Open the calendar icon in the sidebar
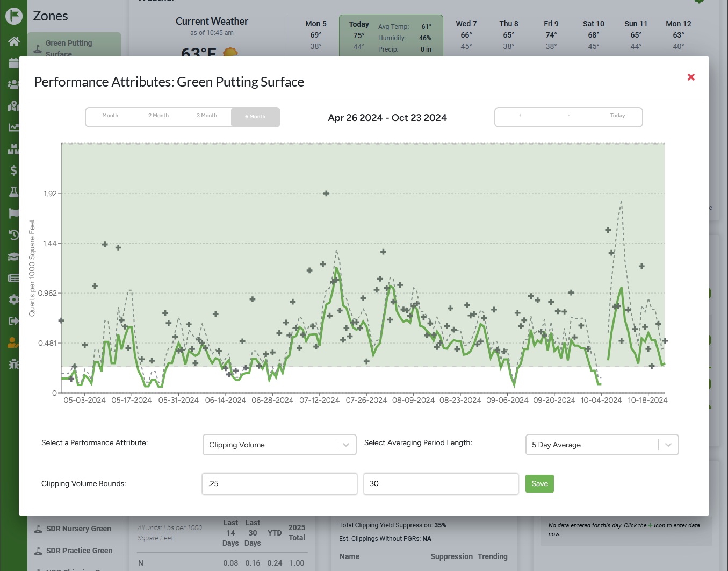 point(14,63)
